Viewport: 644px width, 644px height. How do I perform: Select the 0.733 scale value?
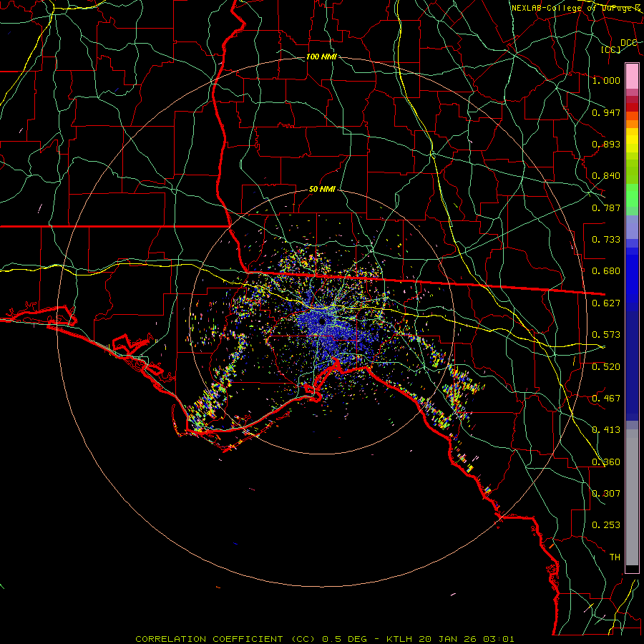pos(606,240)
